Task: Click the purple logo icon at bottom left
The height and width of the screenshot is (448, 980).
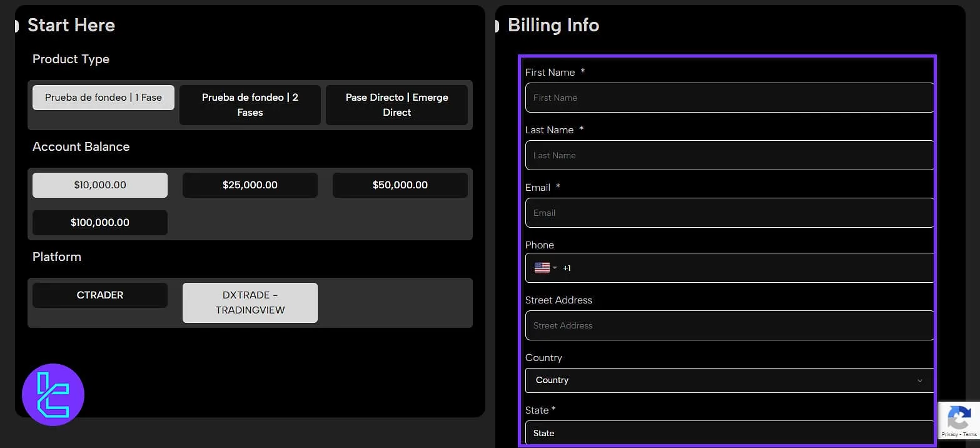Action: [x=53, y=394]
